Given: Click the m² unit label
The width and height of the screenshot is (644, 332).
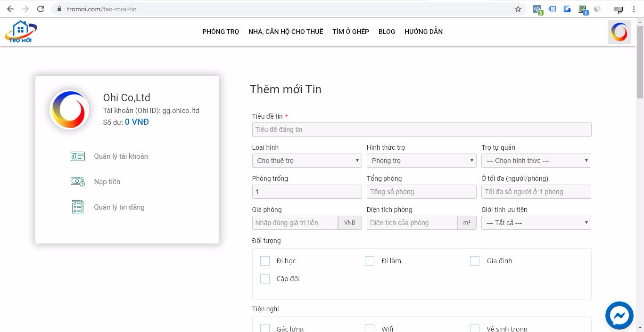Looking at the screenshot, I should 467,223.
